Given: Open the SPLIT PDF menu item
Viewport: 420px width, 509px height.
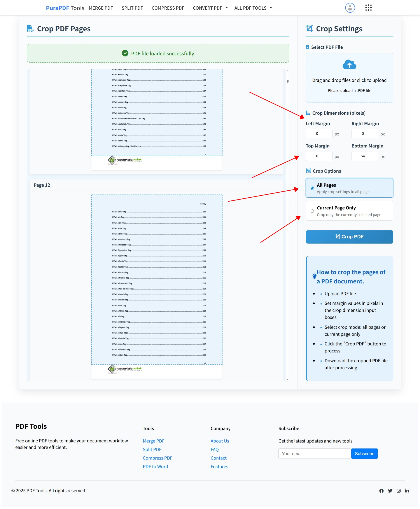Looking at the screenshot, I should click(x=132, y=8).
